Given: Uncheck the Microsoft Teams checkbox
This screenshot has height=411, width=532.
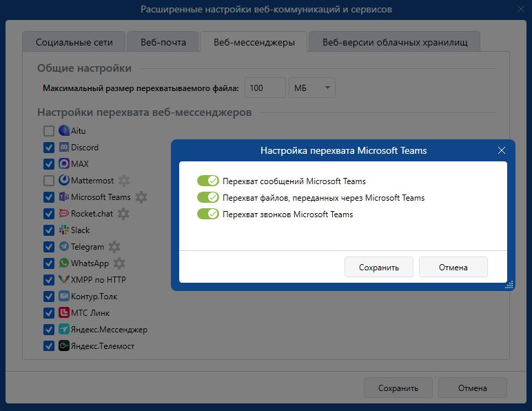Looking at the screenshot, I should click(x=49, y=197).
